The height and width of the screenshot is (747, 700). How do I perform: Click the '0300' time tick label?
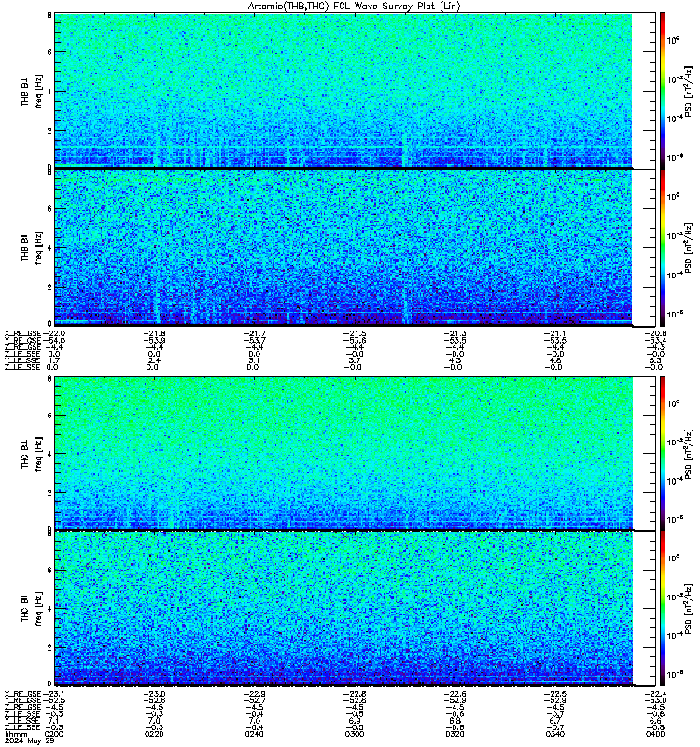coord(355,734)
